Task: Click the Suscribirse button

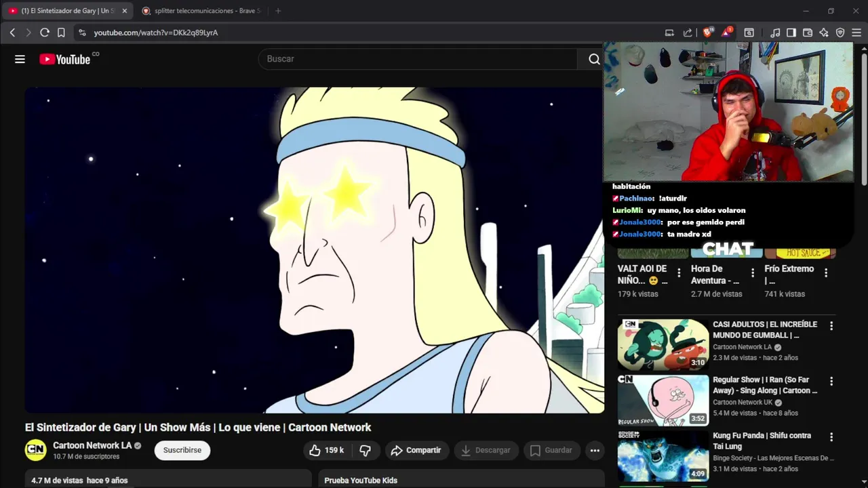Action: [x=182, y=450]
